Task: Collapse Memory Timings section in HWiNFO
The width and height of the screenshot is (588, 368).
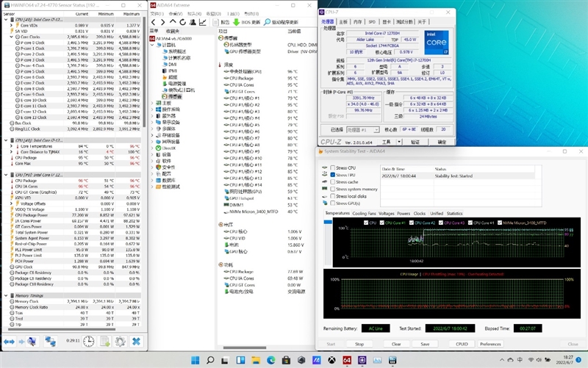Action: pyautogui.click(x=6, y=296)
